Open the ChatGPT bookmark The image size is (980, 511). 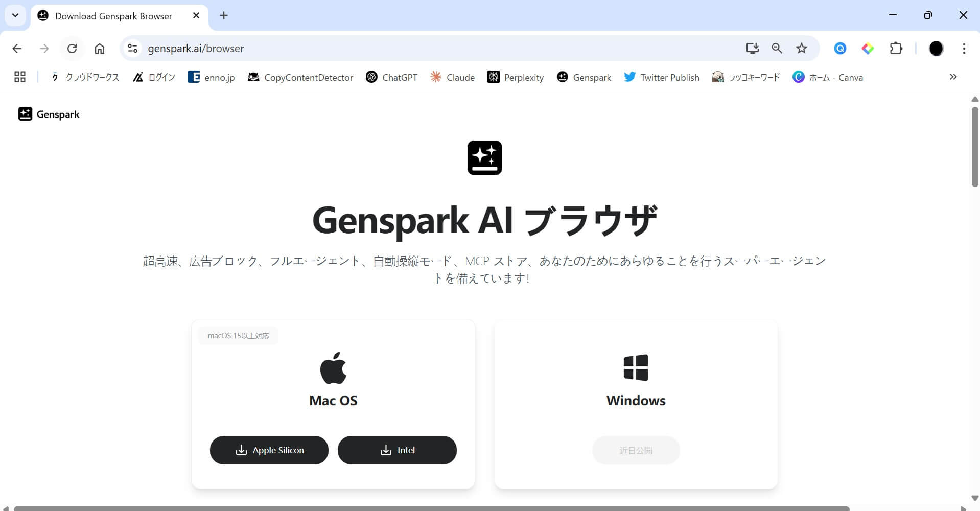click(x=392, y=77)
